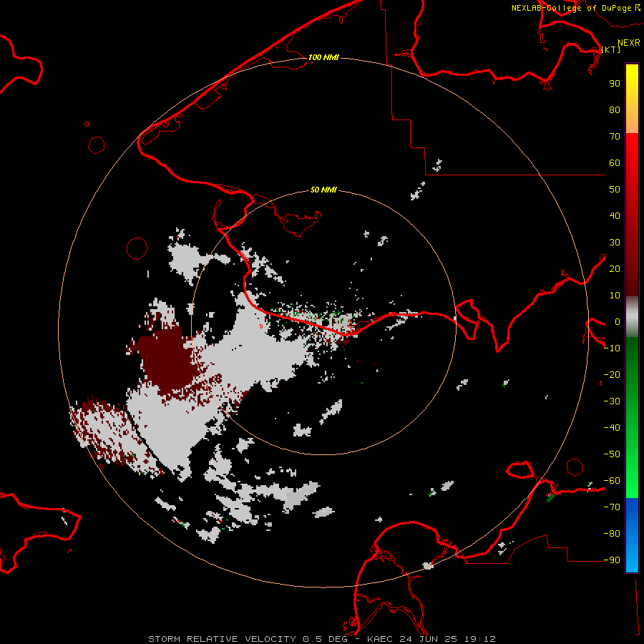Select the -60 value on the scale

(612, 481)
